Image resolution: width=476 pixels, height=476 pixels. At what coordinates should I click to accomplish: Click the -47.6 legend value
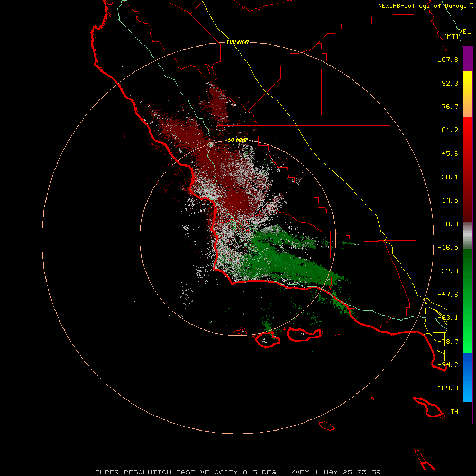[x=448, y=295]
